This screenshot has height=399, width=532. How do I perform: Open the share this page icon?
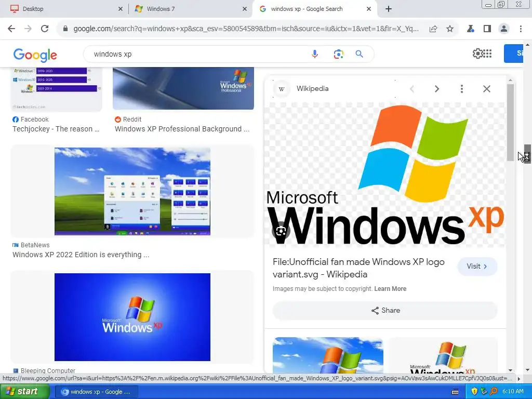[433, 29]
